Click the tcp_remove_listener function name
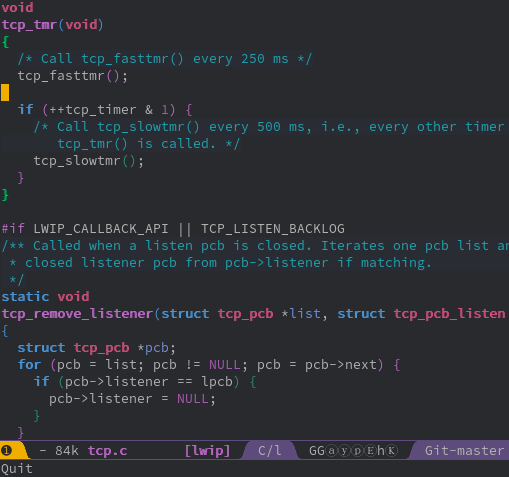Viewport: 509px width, 477px height. coord(77,314)
